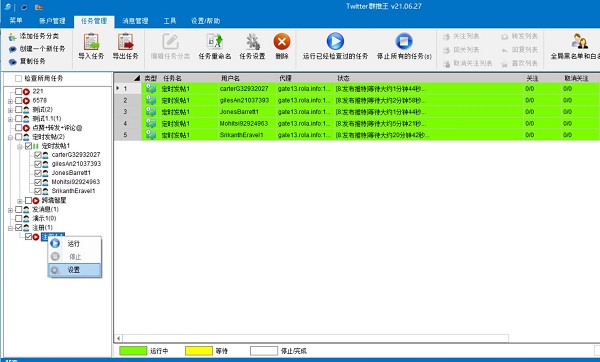This screenshot has height=362, width=600.
Task: Open the global blacklist and whitelist icon
Action: (579, 41)
